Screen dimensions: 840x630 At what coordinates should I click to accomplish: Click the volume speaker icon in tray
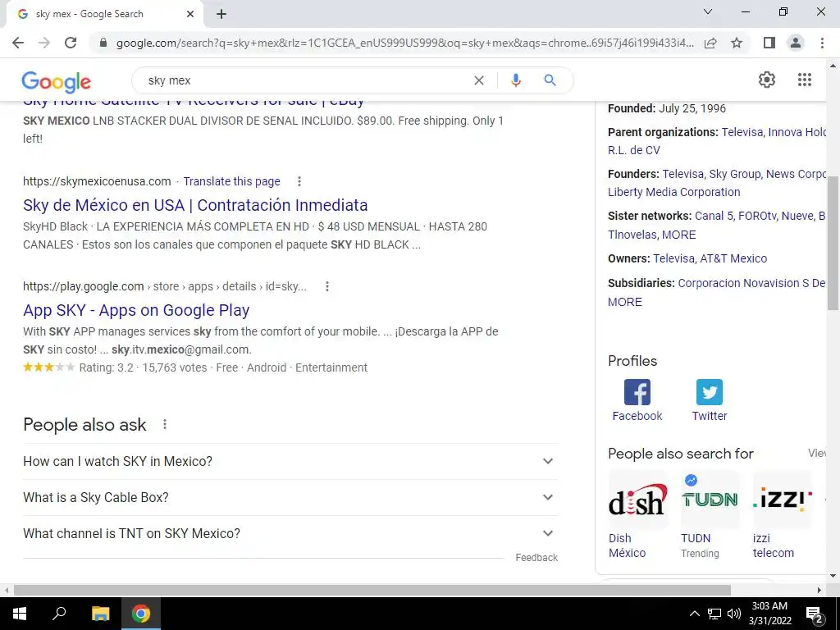click(734, 614)
